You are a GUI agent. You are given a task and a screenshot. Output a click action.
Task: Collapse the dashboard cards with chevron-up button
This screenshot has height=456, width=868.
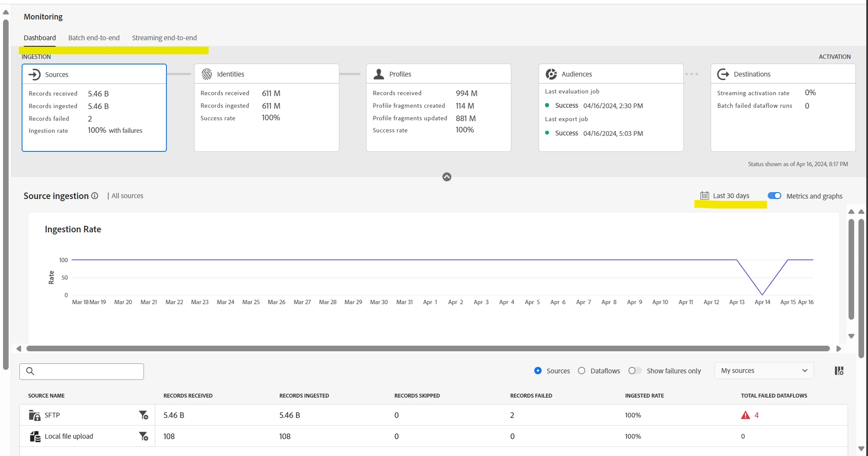447,177
